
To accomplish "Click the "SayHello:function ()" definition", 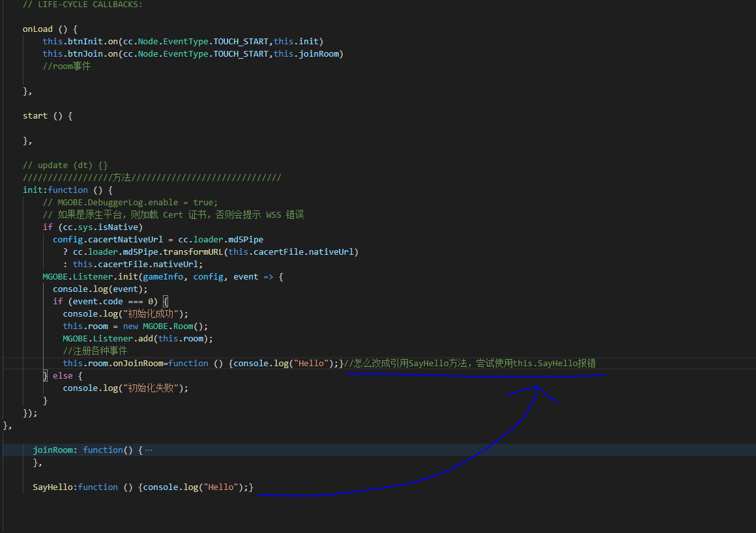I will [x=143, y=487].
